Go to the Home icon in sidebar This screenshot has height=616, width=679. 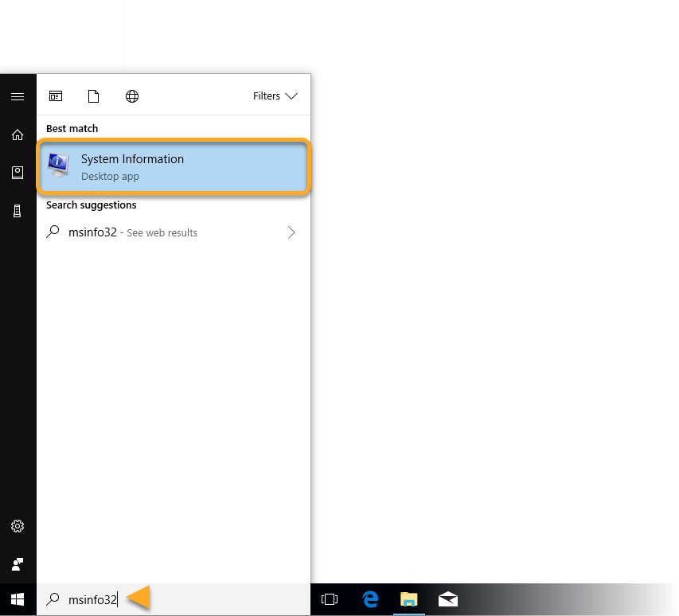click(x=18, y=135)
